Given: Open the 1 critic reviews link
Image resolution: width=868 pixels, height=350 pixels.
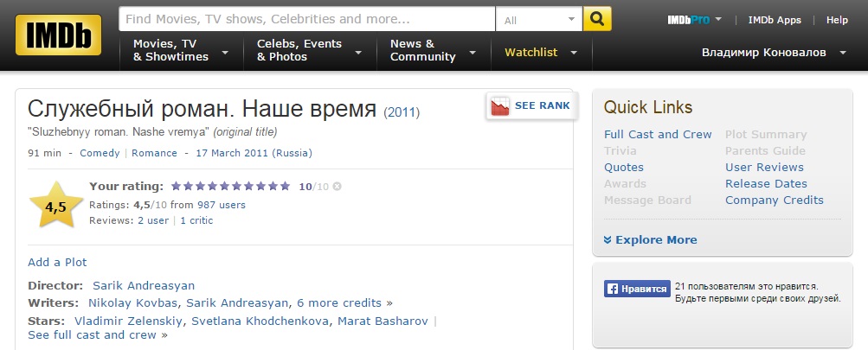Looking at the screenshot, I should [x=196, y=220].
